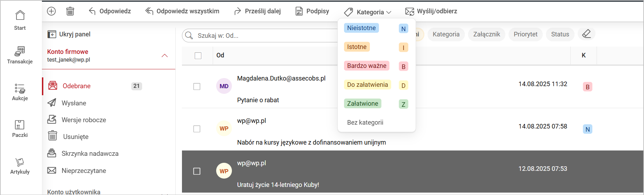This screenshot has height=195, width=644.
Task: Click the trash delete icon in toolbar
Action: click(x=70, y=11)
